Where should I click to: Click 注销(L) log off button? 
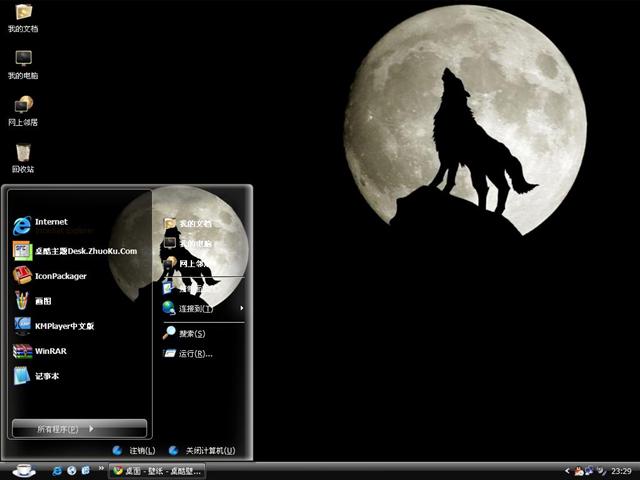click(134, 451)
